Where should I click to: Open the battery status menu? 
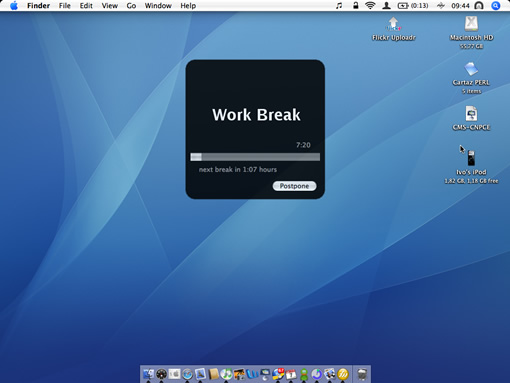coord(413,6)
